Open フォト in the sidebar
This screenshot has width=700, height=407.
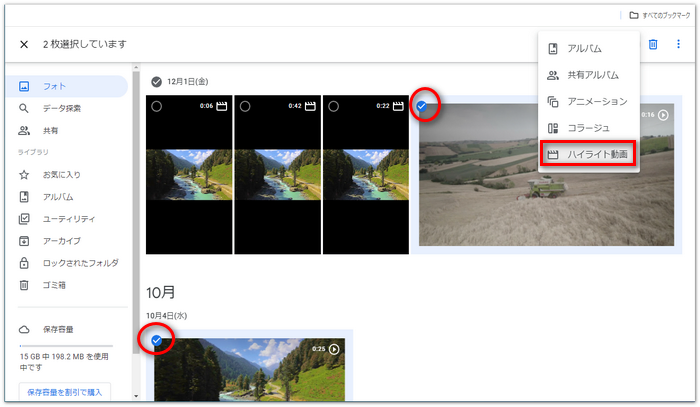[x=55, y=87]
